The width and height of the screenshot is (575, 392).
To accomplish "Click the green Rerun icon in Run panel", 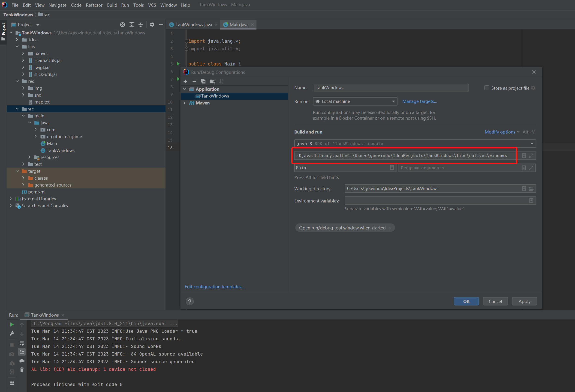I will coord(12,324).
